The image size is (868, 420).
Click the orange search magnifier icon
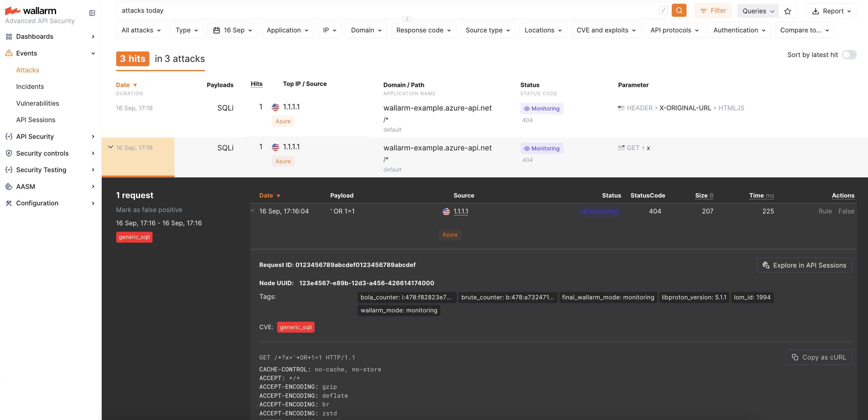coord(679,10)
